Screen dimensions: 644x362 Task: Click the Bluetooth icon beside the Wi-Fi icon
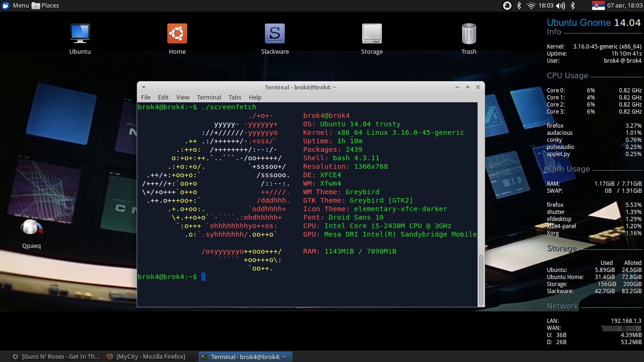click(519, 6)
